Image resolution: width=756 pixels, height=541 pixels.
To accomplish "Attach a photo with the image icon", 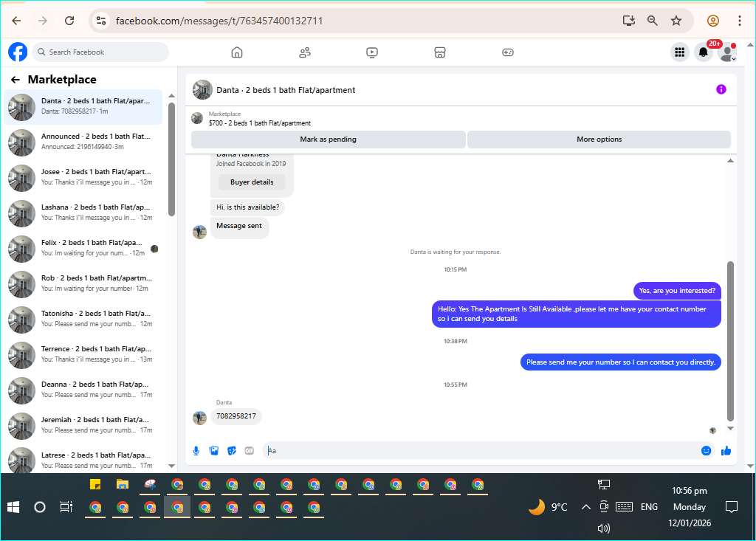I will pos(214,451).
